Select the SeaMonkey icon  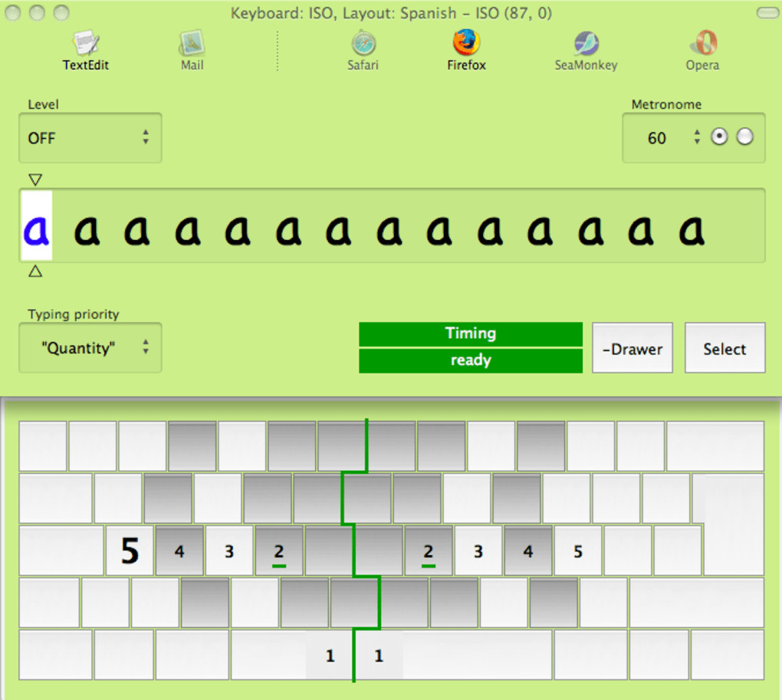coord(586,44)
